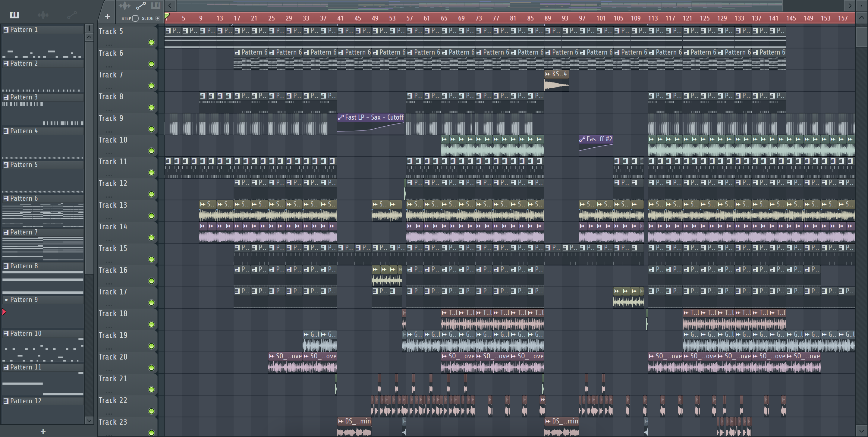The image size is (868, 437).
Task: Open menu of second DS_..min clip near bar 89
Action: tap(548, 421)
